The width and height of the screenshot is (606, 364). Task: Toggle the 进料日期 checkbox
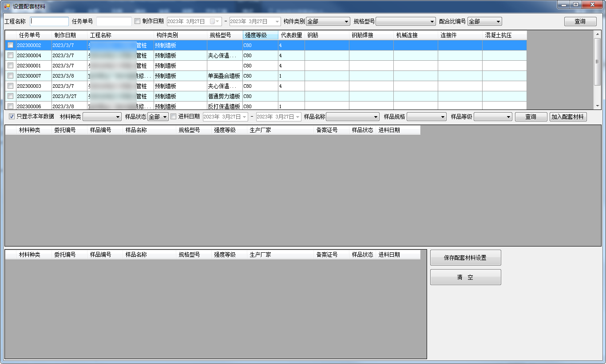[174, 117]
